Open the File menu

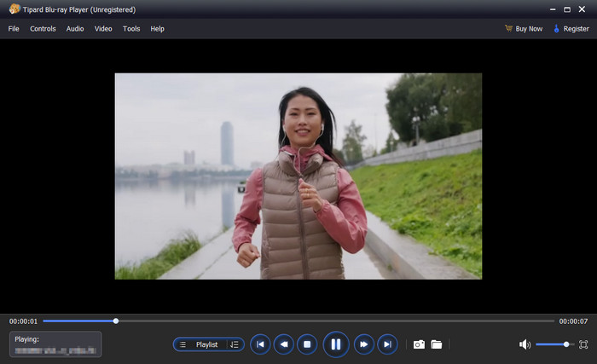coord(14,29)
